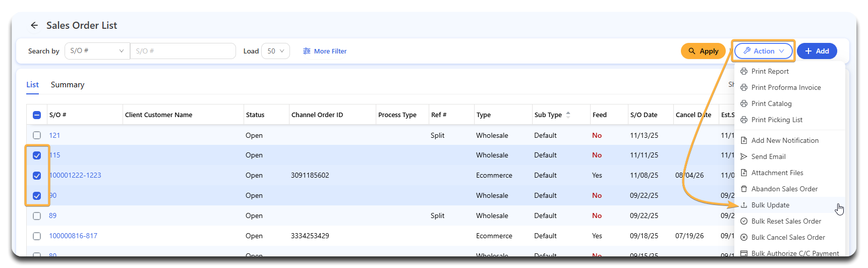The image size is (868, 268).
Task: Open the Action dropdown menu
Action: tap(763, 51)
